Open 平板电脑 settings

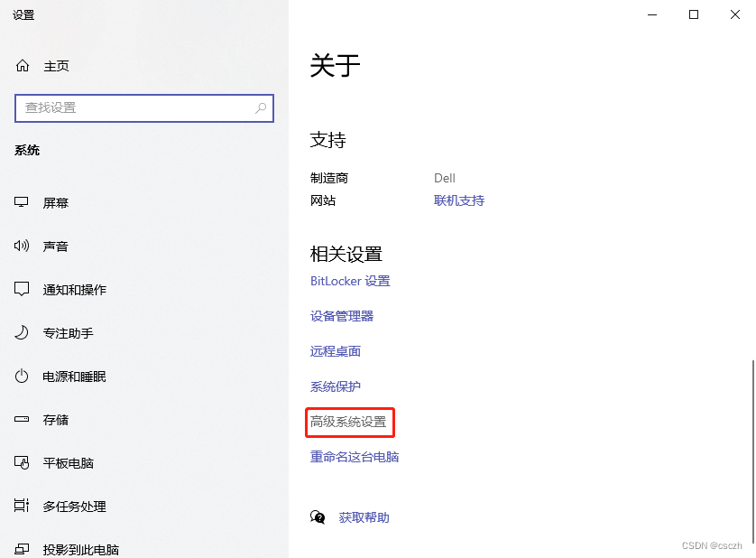point(68,463)
